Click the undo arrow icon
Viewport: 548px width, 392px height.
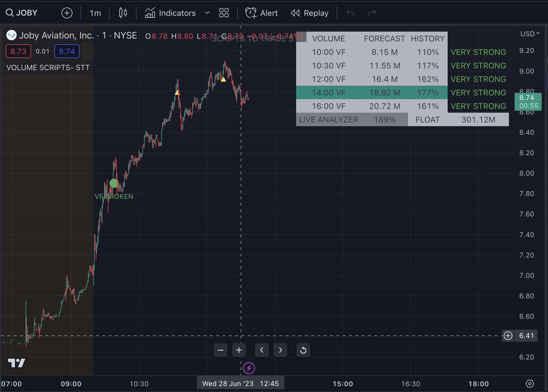[350, 13]
